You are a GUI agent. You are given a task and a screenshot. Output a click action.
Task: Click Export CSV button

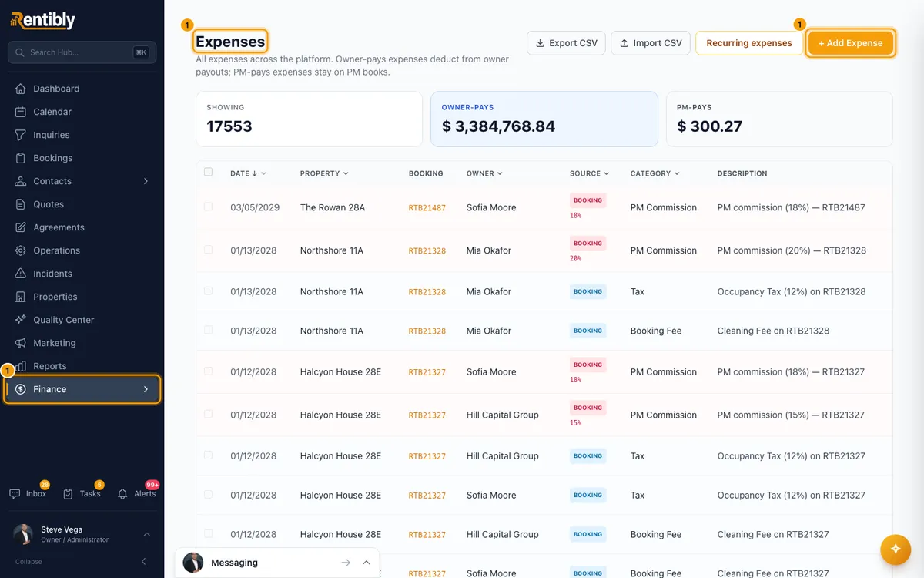[567, 43]
